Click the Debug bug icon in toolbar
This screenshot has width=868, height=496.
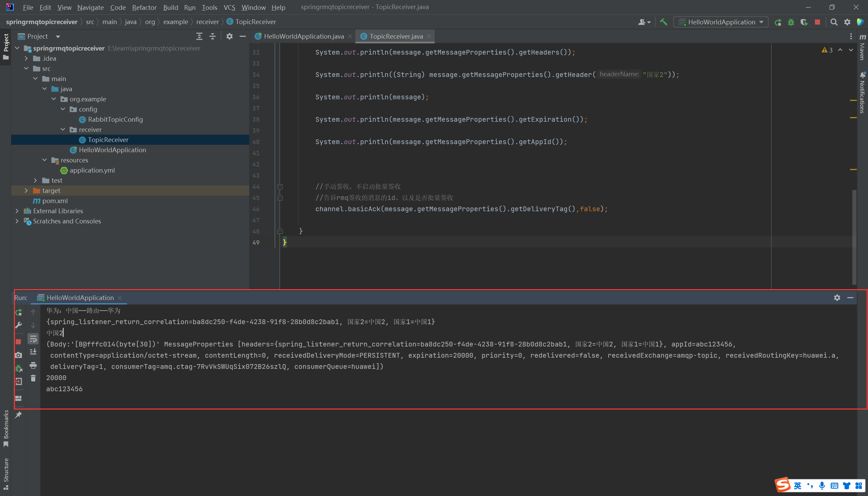(791, 22)
